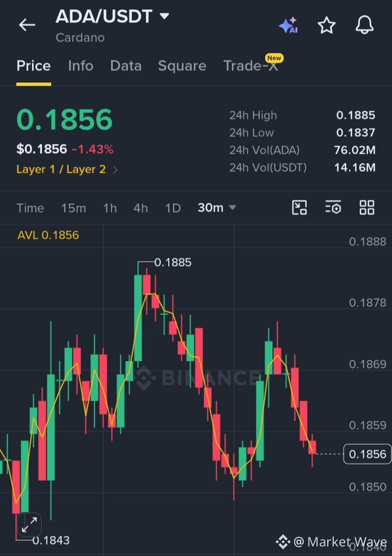392x556 pixels.
Task: Click the 0.1885 high marker on chart
Action: click(x=173, y=262)
